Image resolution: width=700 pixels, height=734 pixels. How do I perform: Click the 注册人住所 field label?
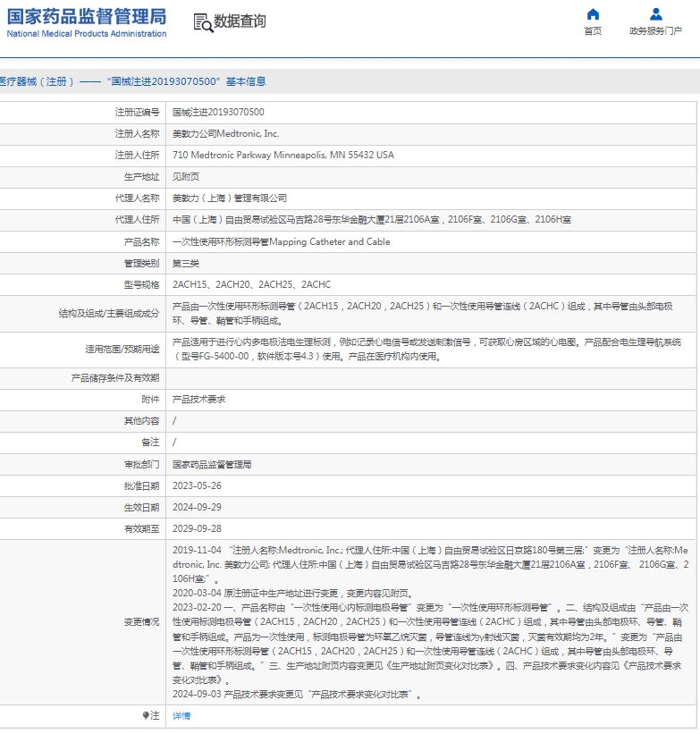click(x=137, y=155)
